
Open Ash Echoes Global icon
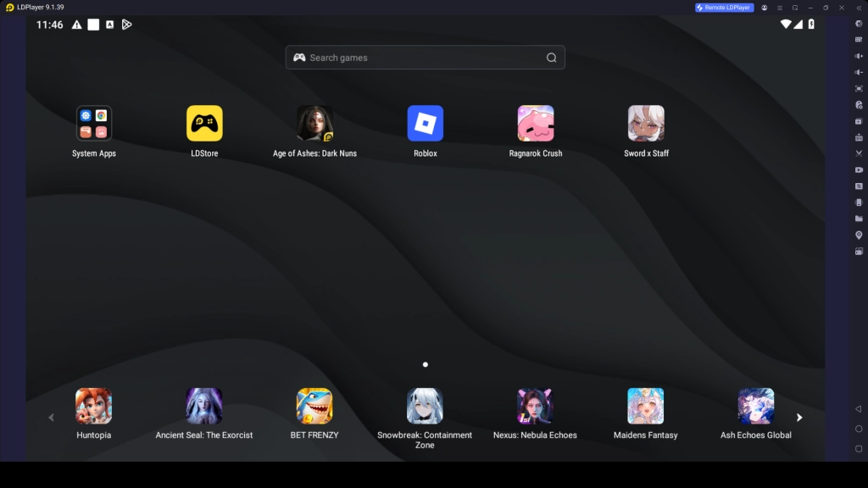(x=755, y=406)
